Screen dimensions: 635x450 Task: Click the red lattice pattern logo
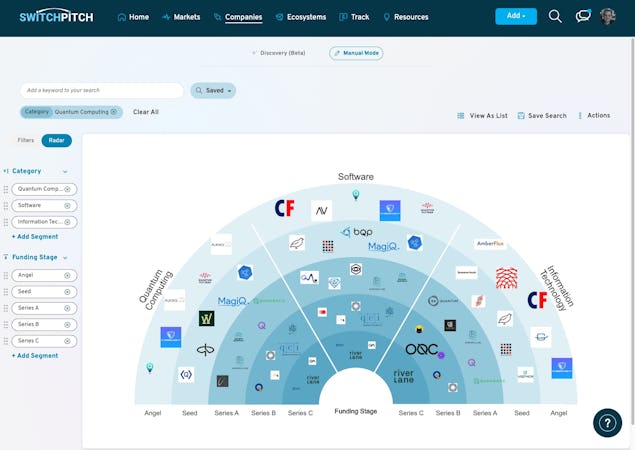[507, 278]
